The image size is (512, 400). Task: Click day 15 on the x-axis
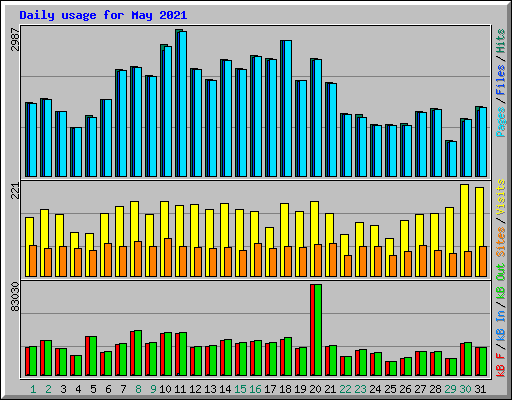tap(240, 389)
